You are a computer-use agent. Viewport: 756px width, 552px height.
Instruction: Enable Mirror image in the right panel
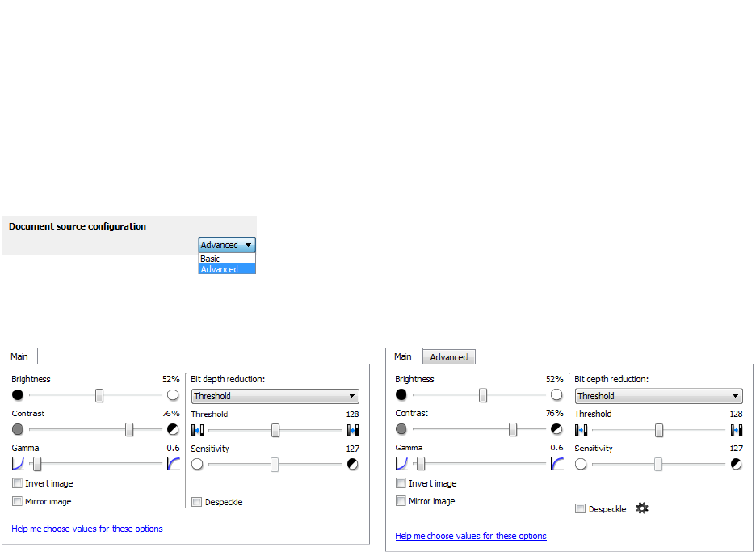401,500
